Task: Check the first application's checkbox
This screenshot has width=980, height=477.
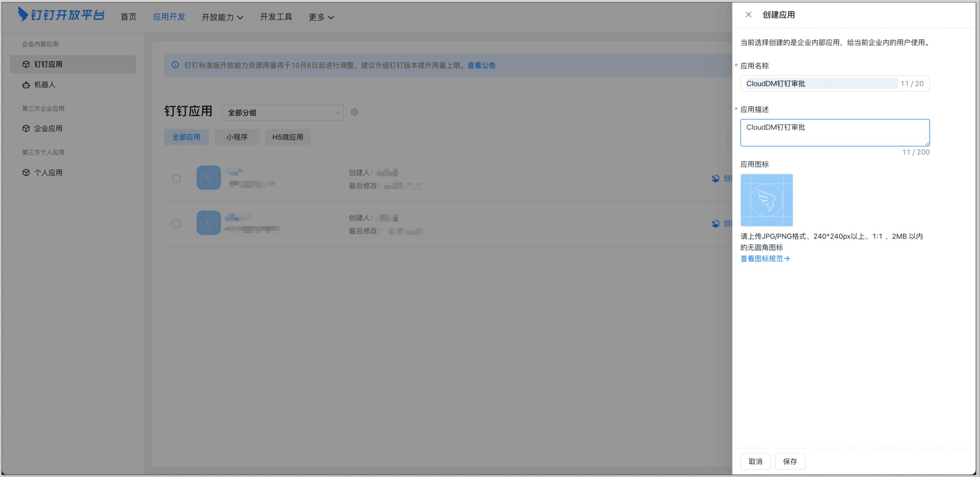Action: point(176,179)
